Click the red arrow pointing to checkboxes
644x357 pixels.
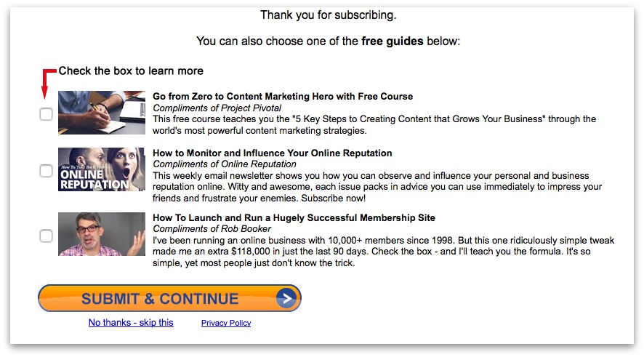[49, 84]
